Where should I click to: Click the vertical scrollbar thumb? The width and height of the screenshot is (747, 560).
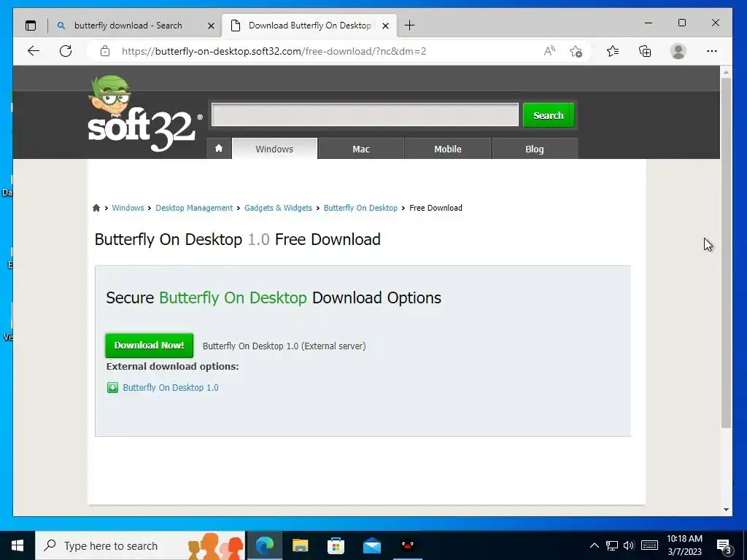726,253
